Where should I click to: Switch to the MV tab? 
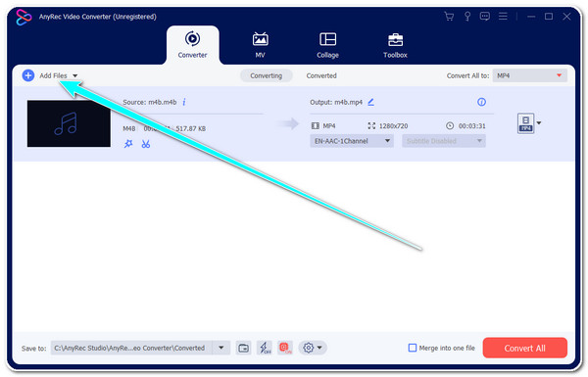pos(260,45)
